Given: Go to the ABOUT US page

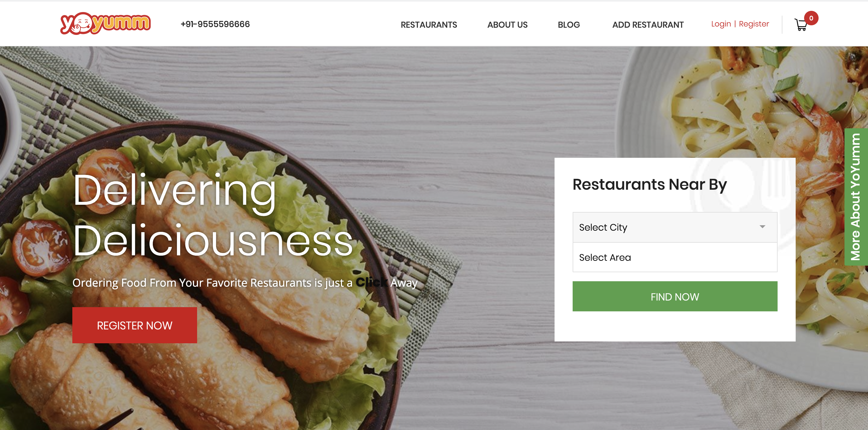Looking at the screenshot, I should coord(507,25).
